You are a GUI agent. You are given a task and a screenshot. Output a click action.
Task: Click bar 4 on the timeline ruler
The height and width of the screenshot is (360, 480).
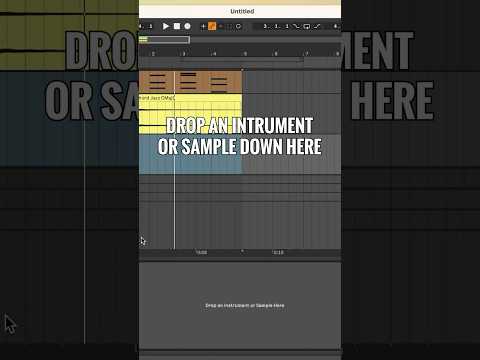click(214, 53)
